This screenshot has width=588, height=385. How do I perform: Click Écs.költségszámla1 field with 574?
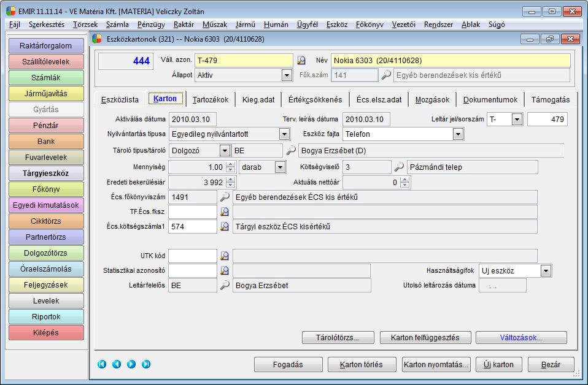(x=193, y=227)
